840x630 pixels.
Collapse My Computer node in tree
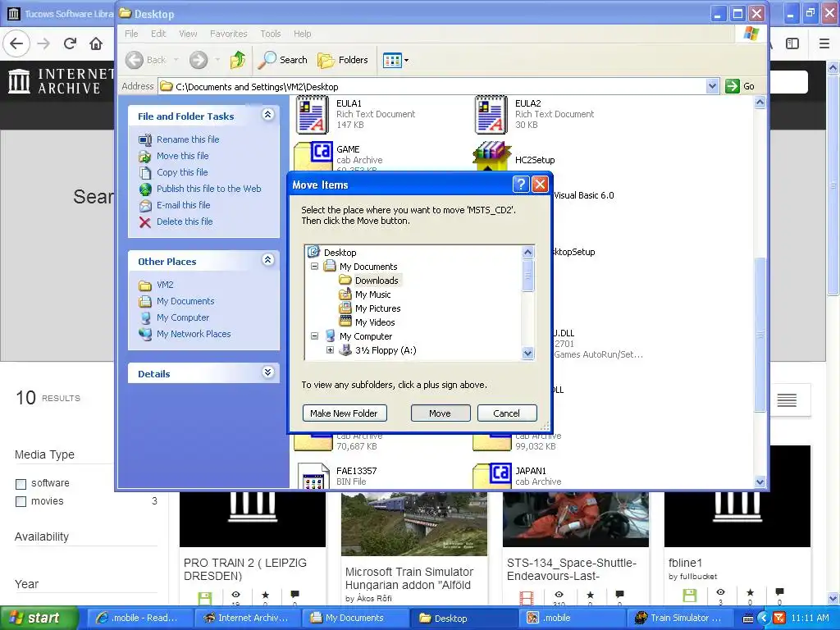click(314, 336)
